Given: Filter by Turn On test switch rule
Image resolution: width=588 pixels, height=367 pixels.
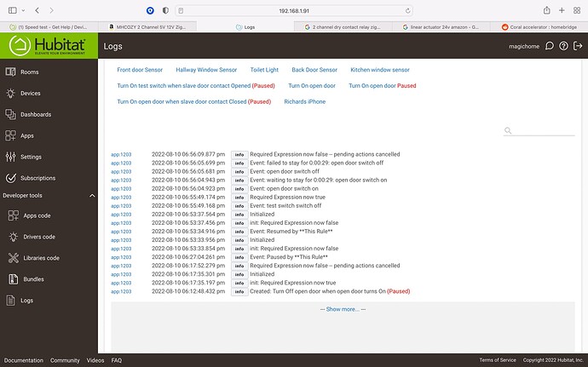Looking at the screenshot, I should [x=196, y=86].
